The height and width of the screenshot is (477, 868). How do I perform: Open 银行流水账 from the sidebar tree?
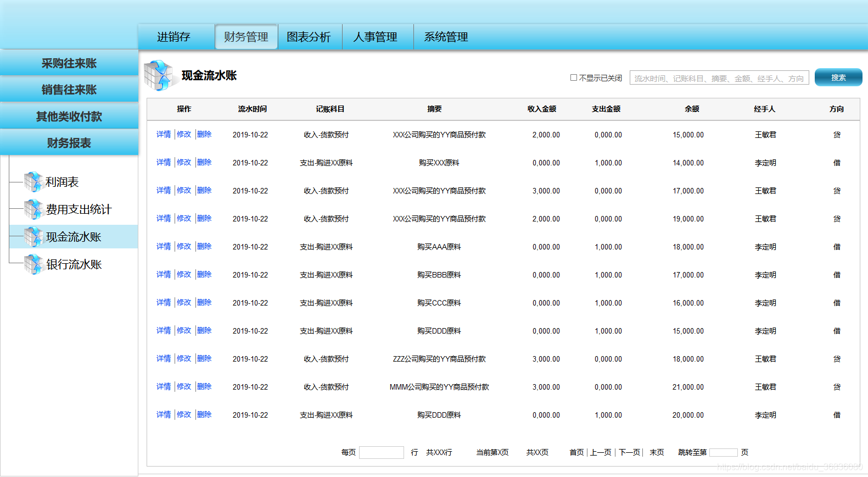(x=74, y=264)
